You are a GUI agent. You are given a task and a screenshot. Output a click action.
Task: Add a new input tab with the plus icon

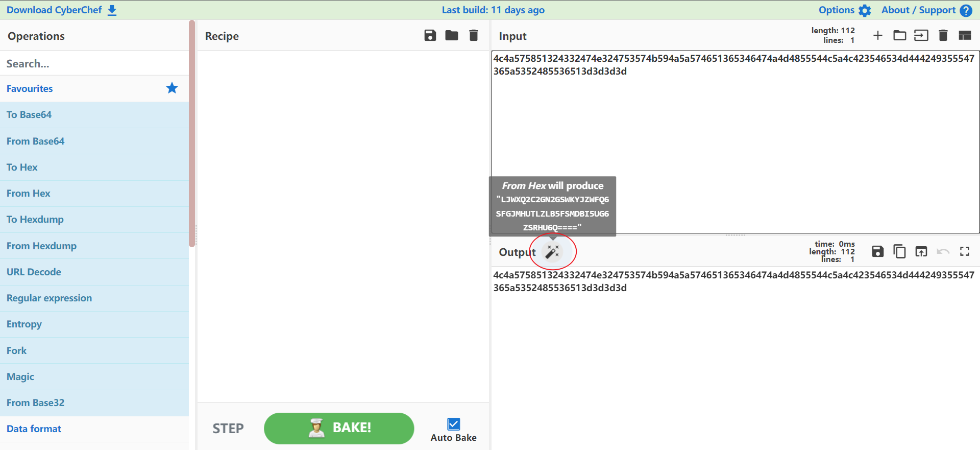878,35
